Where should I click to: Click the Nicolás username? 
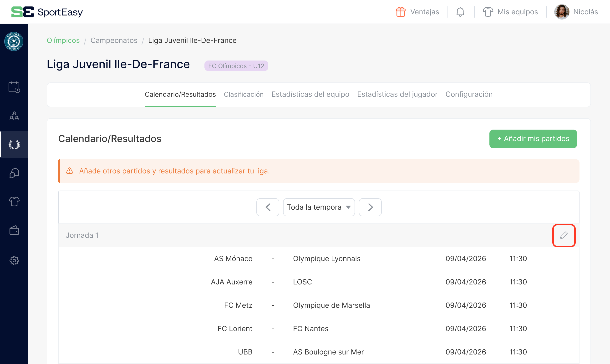(585, 12)
